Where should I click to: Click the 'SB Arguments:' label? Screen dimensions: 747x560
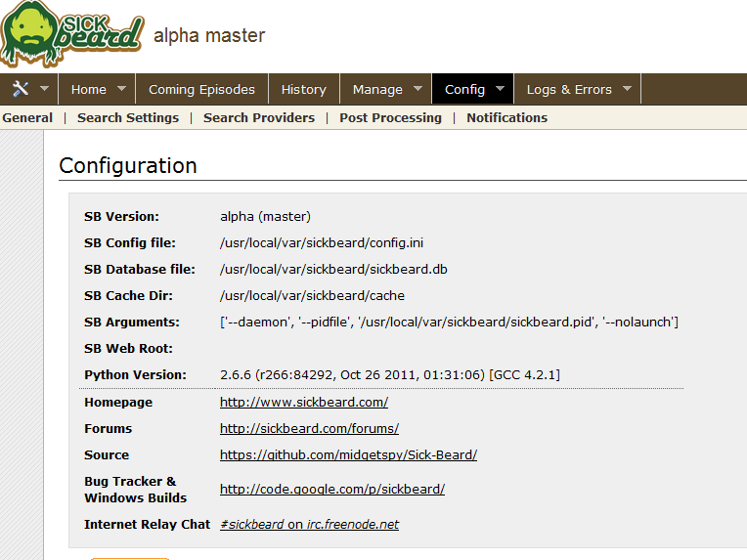(132, 323)
